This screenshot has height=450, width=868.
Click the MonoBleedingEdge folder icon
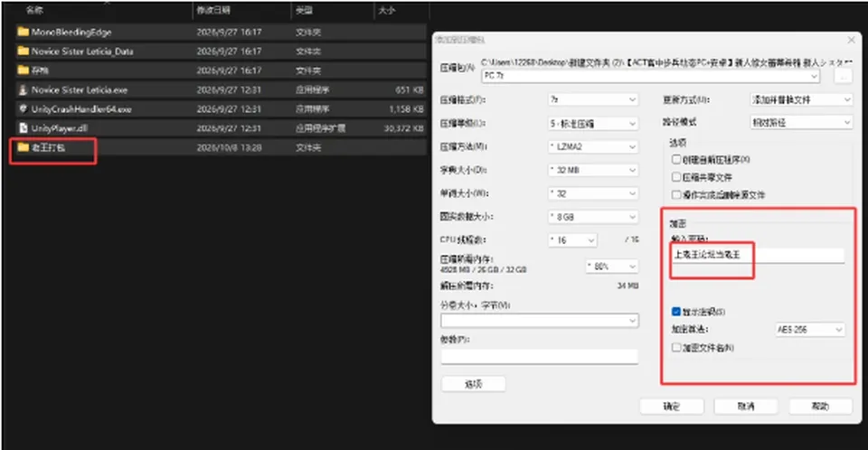click(23, 32)
